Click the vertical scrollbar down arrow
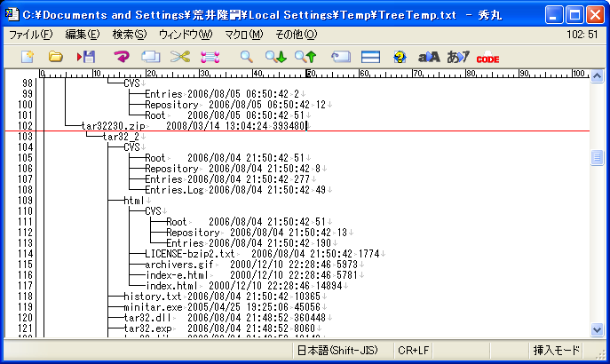The height and width of the screenshot is (364, 610). coord(598,330)
